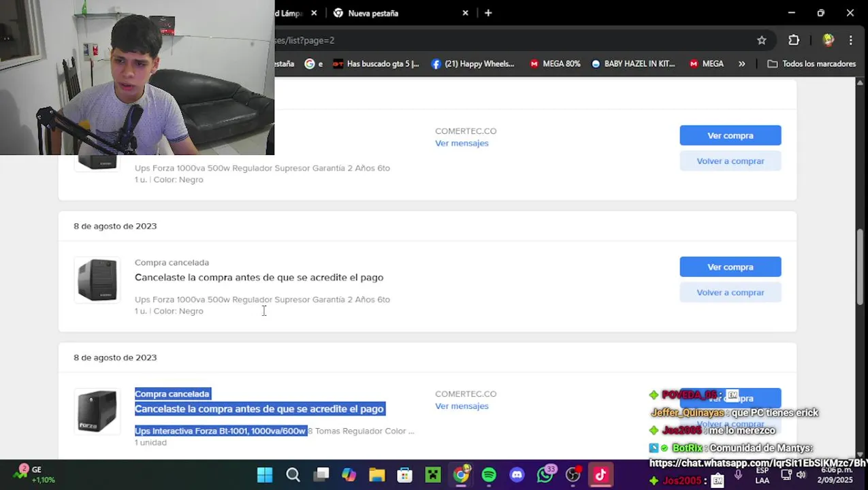Open the GE stock widget on the taskbar
Image resolution: width=868 pixels, height=490 pixels.
(34, 474)
